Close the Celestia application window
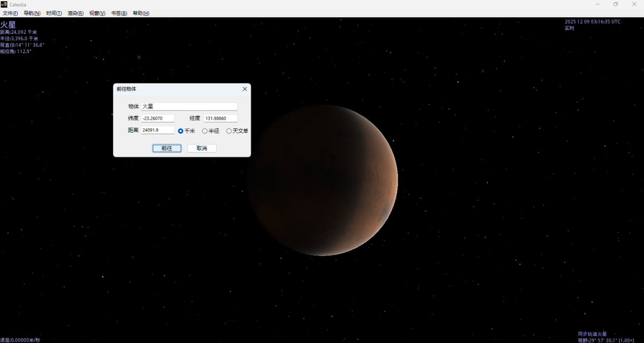 tap(634, 4)
